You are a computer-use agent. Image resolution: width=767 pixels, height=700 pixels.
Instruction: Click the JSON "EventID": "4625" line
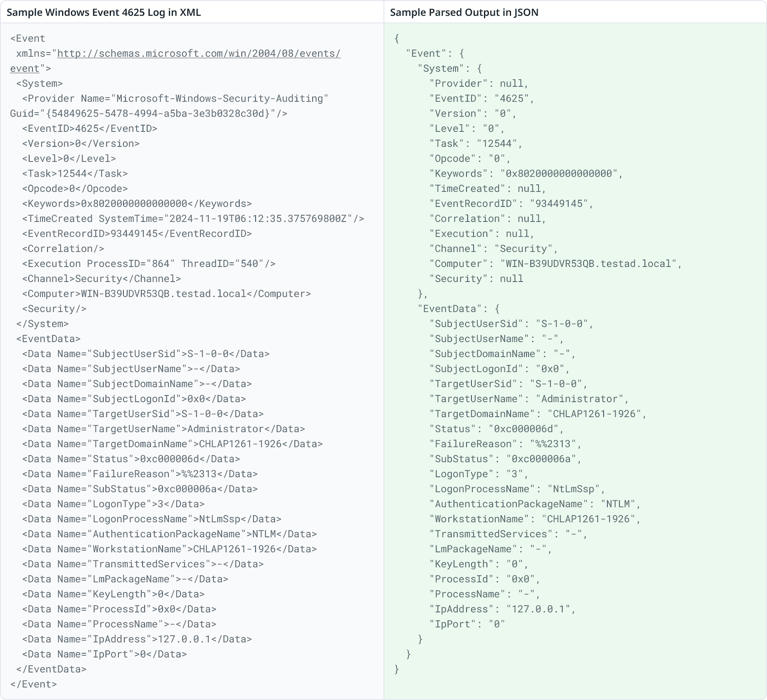(x=482, y=98)
